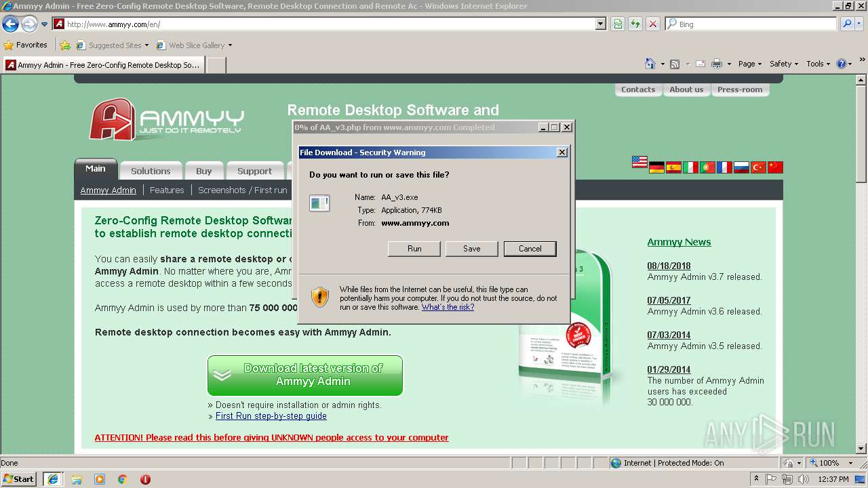Image resolution: width=868 pixels, height=488 pixels.
Task: Select the Support site tab
Action: click(255, 171)
